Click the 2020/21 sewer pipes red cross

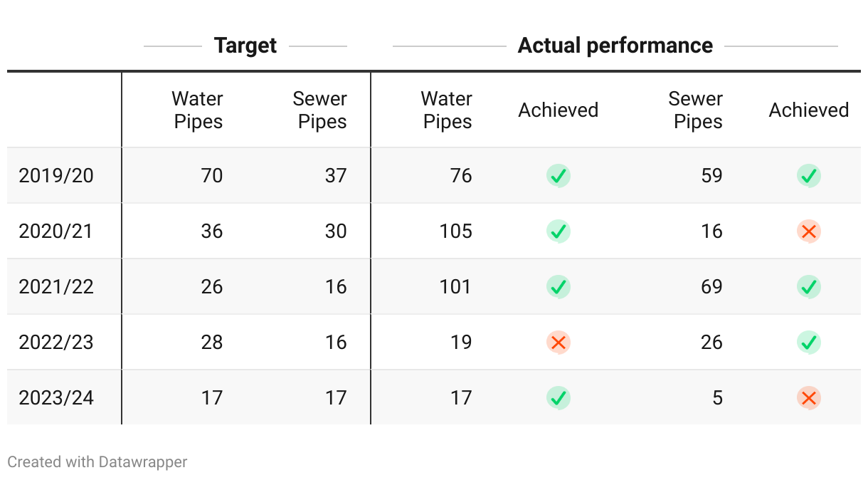pyautogui.click(x=809, y=231)
